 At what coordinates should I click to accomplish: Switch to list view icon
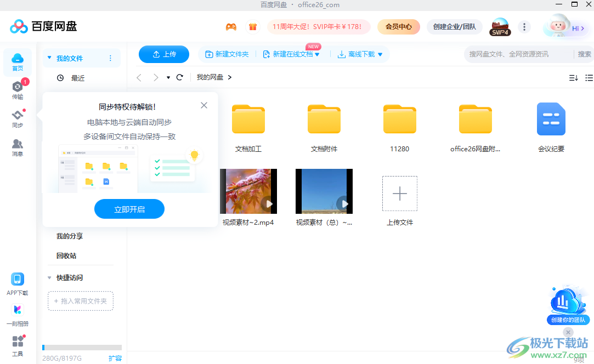tap(589, 78)
